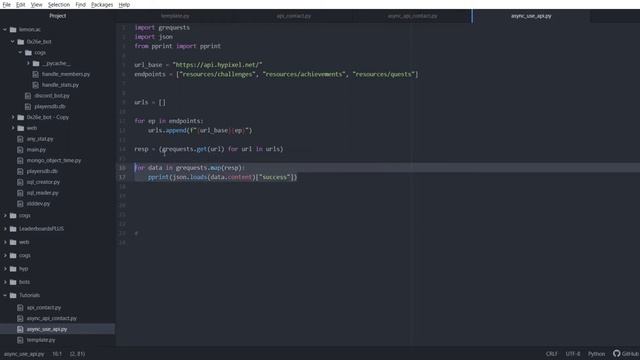This screenshot has width=640, height=360.
Task: Click the mongo_object_time.py file icon
Action: tap(20, 160)
